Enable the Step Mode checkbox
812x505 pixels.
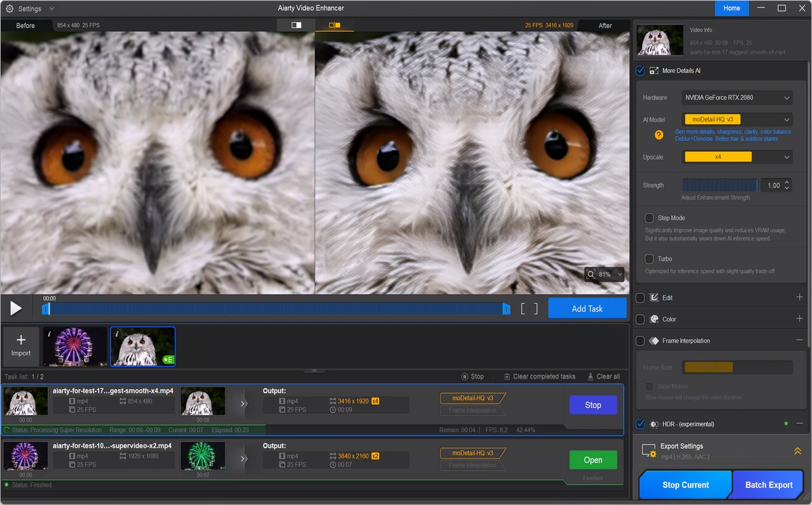pos(650,218)
